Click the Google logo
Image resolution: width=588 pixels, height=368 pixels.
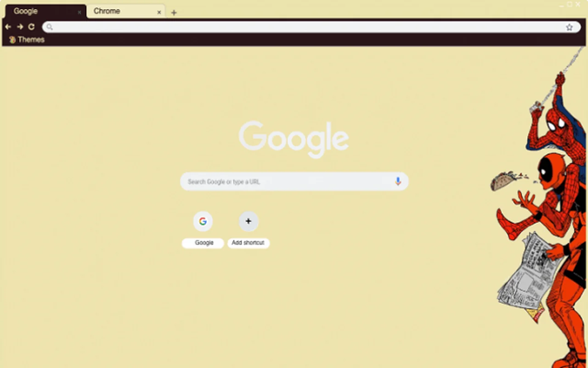pos(294,139)
